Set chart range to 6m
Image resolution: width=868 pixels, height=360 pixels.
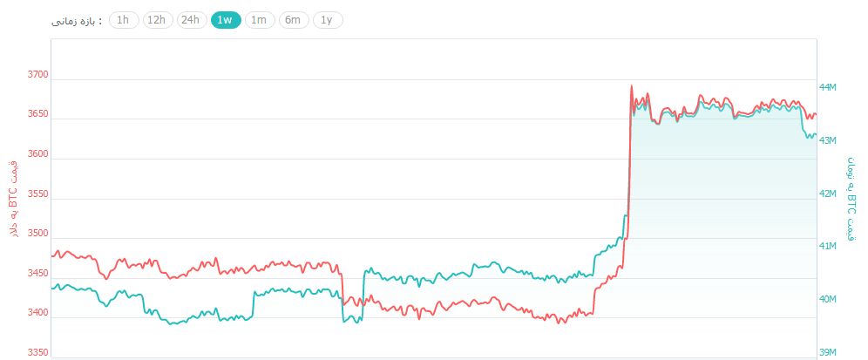pos(293,20)
